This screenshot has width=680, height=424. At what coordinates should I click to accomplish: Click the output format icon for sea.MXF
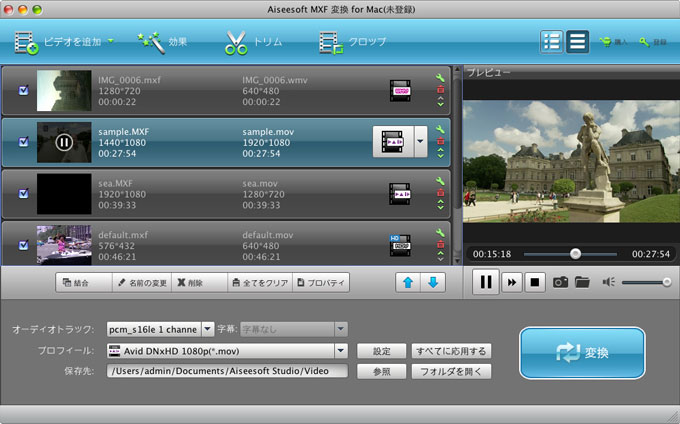[x=400, y=192]
